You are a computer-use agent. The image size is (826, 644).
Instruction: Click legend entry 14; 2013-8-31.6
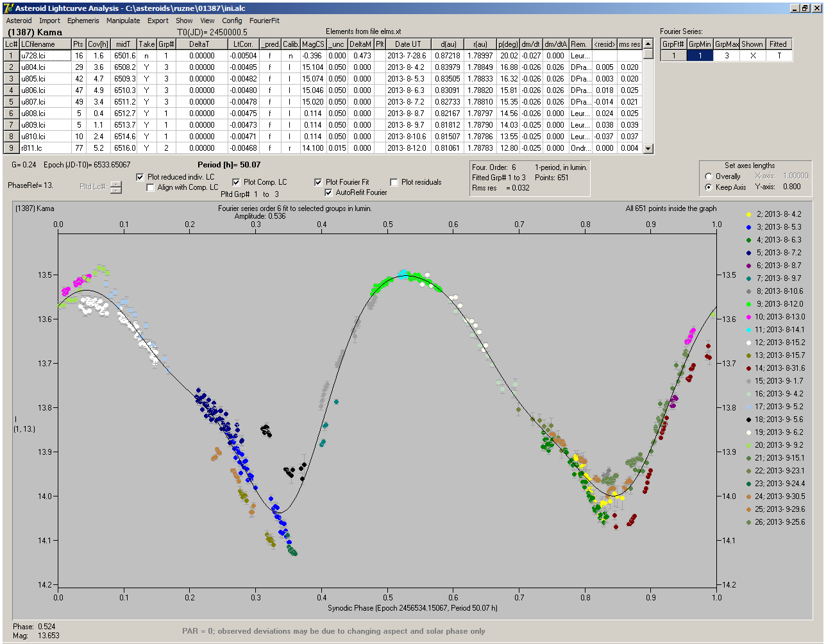[775, 368]
